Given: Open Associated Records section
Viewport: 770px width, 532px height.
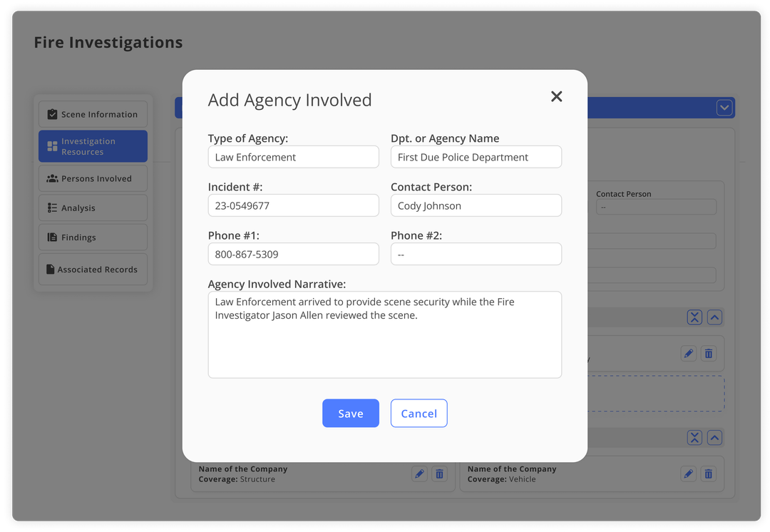Looking at the screenshot, I should tap(93, 269).
